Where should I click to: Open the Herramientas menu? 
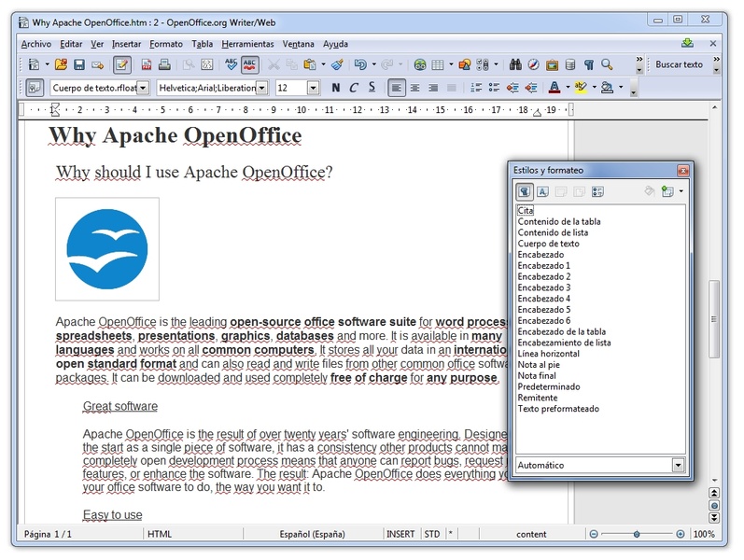click(247, 44)
